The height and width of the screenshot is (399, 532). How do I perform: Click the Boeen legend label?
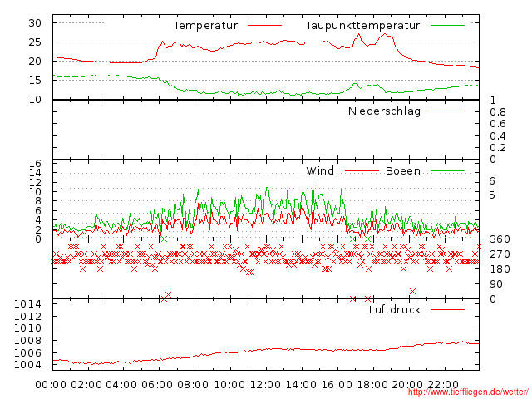tap(403, 170)
